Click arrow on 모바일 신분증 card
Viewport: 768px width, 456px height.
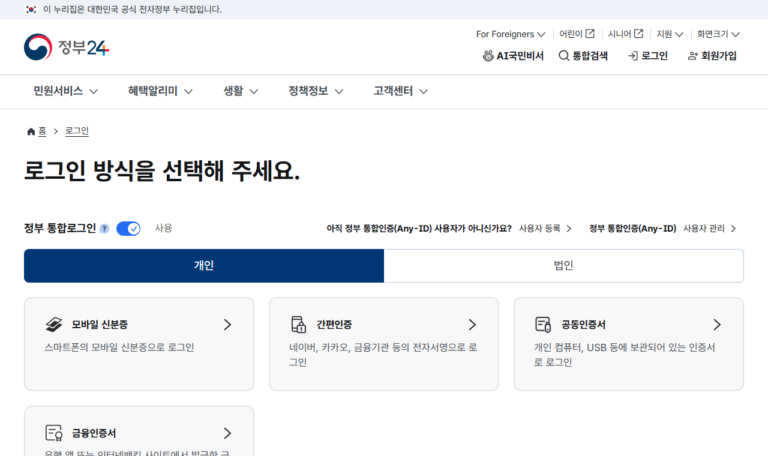pyautogui.click(x=227, y=325)
